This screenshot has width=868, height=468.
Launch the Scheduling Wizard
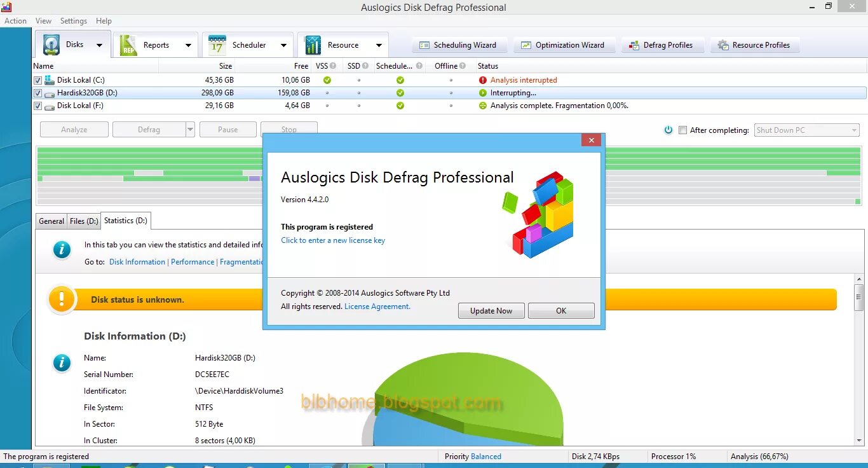[459, 45]
